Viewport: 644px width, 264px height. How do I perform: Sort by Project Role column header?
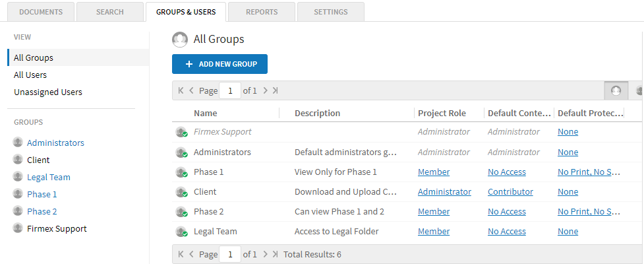(x=442, y=113)
